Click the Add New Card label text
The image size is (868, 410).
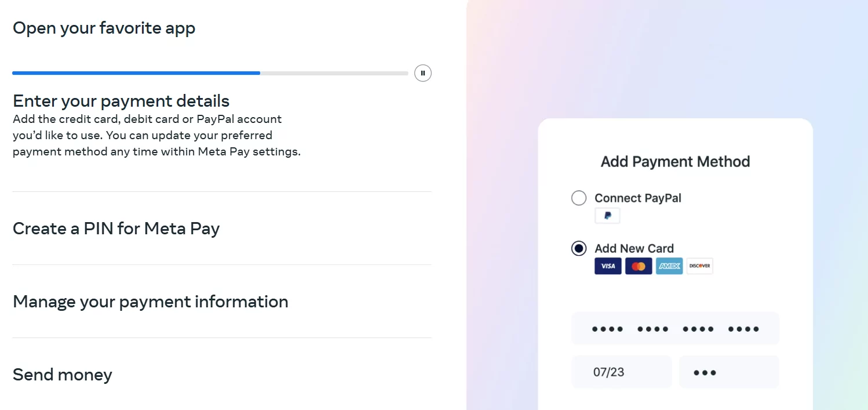pyautogui.click(x=634, y=248)
